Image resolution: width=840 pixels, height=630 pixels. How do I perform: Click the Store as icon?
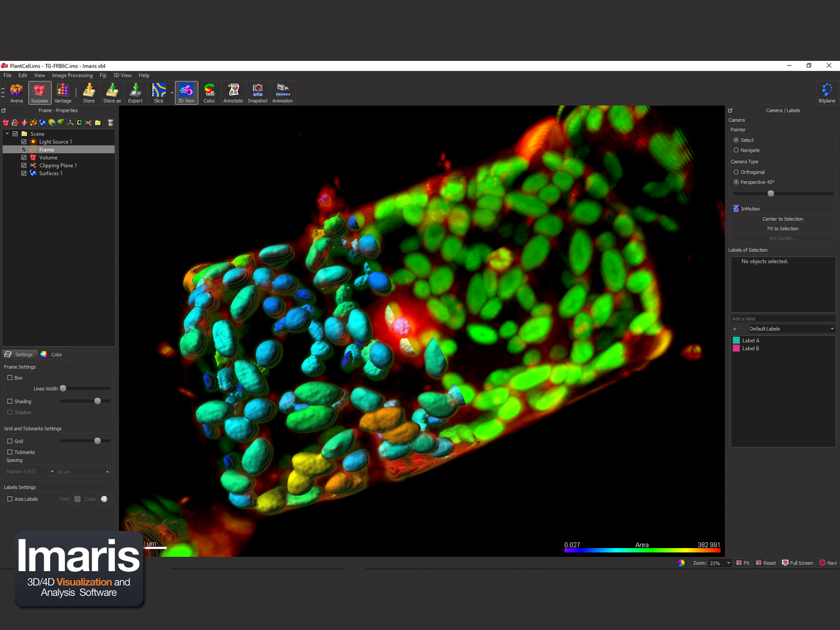pos(112,93)
